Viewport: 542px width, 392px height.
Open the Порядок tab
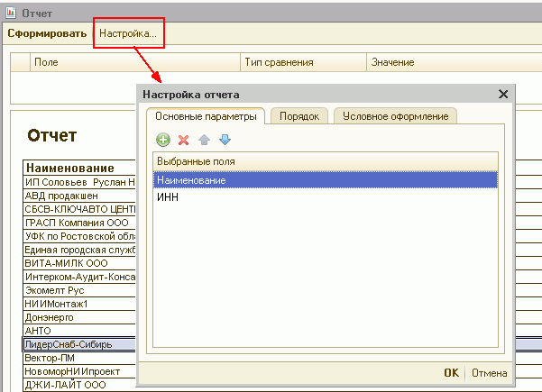(299, 116)
